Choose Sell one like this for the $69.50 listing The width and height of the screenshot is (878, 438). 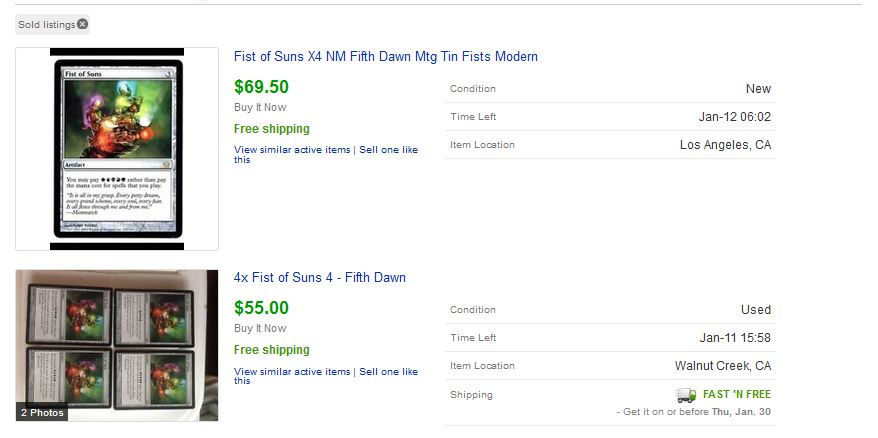click(388, 150)
